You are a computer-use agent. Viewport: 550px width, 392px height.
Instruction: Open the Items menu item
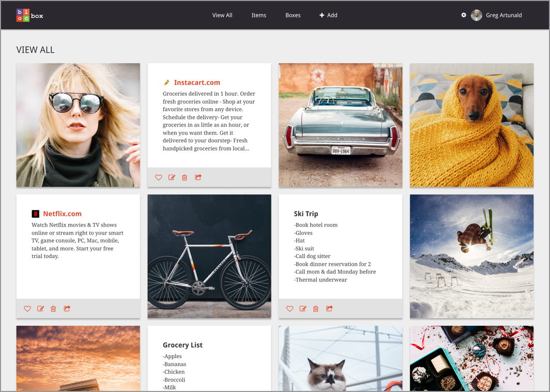(x=259, y=15)
